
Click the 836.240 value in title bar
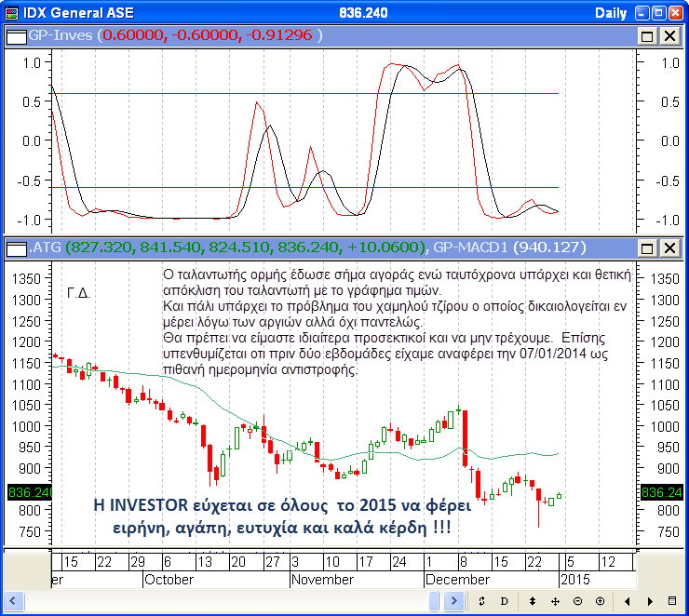click(x=363, y=13)
